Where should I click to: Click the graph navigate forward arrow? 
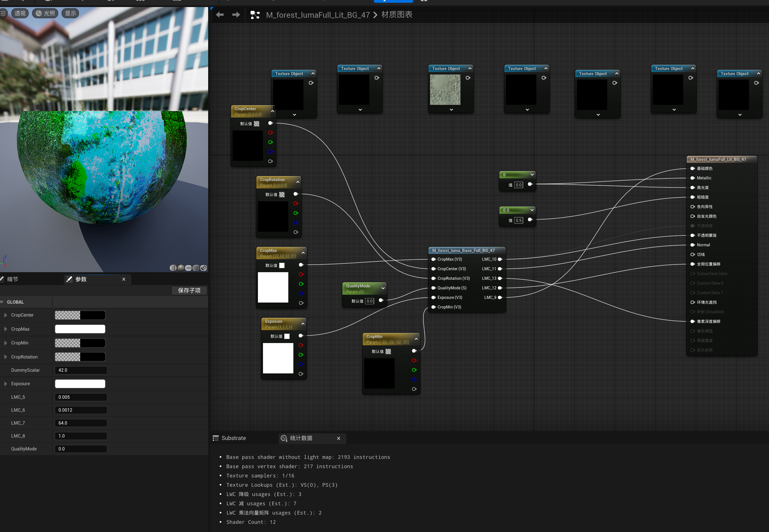click(236, 15)
